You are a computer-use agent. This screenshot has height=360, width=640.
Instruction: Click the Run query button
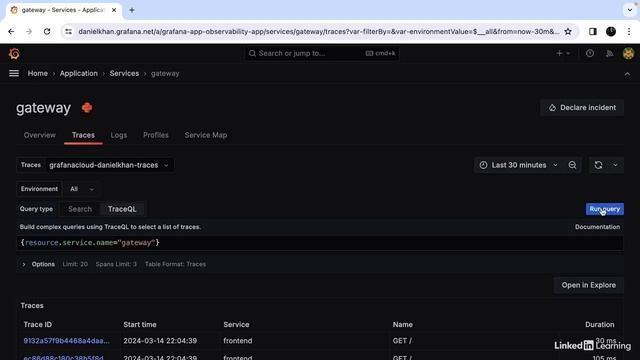pyautogui.click(x=604, y=209)
